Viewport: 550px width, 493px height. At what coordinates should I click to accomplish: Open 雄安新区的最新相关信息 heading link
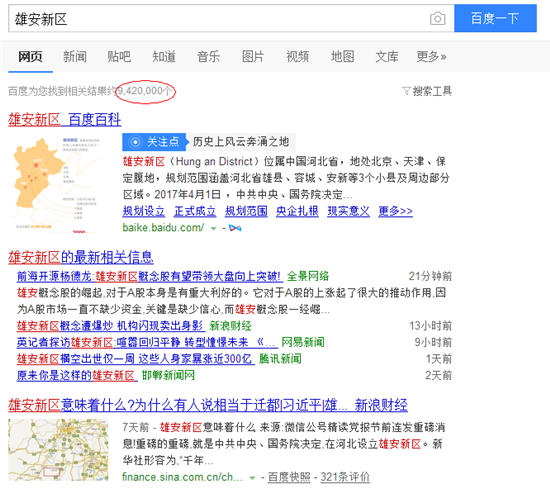(81, 257)
